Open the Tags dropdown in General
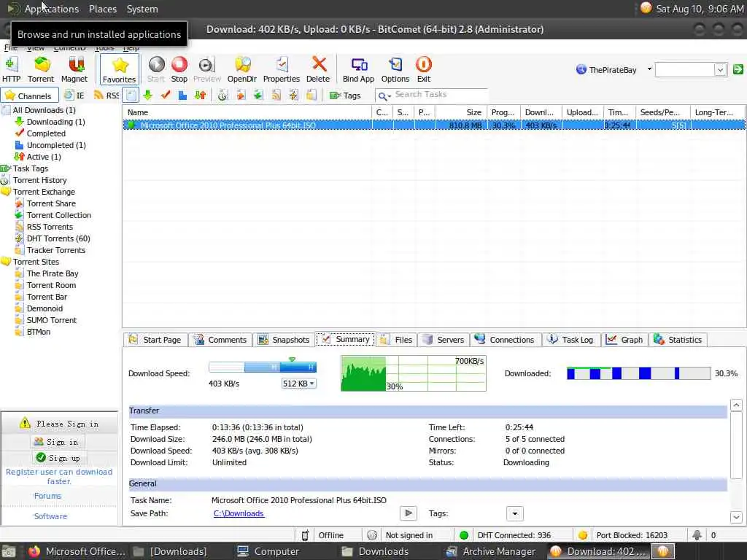The width and height of the screenshot is (747, 560). coord(514,513)
